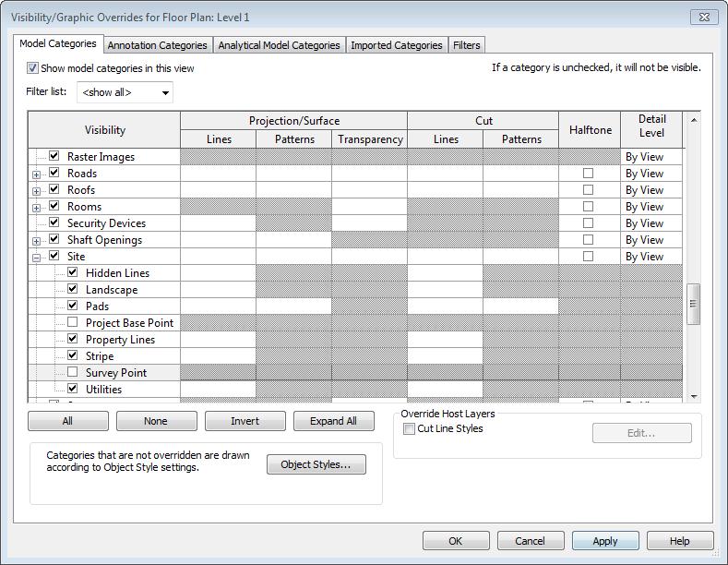Uncheck Property Lines subcategory checkbox
The height and width of the screenshot is (565, 728).
tap(72, 338)
